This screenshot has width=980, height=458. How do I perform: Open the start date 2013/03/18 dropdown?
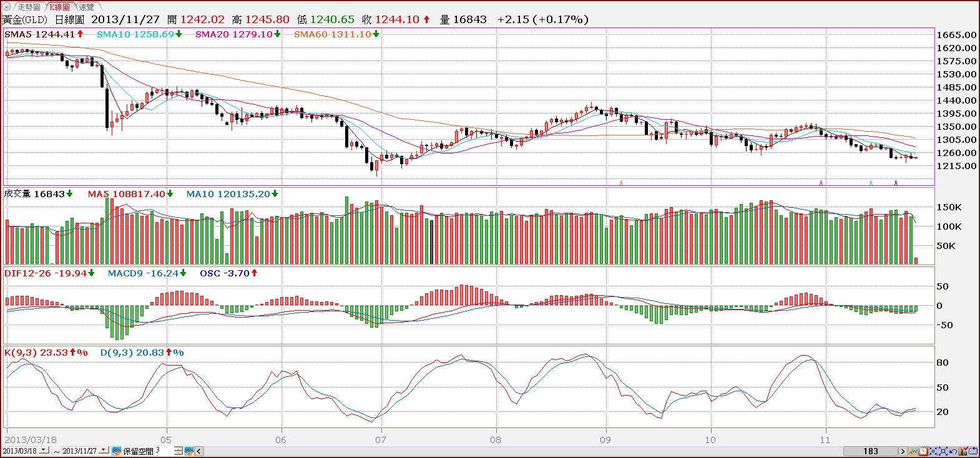pyautogui.click(x=44, y=450)
